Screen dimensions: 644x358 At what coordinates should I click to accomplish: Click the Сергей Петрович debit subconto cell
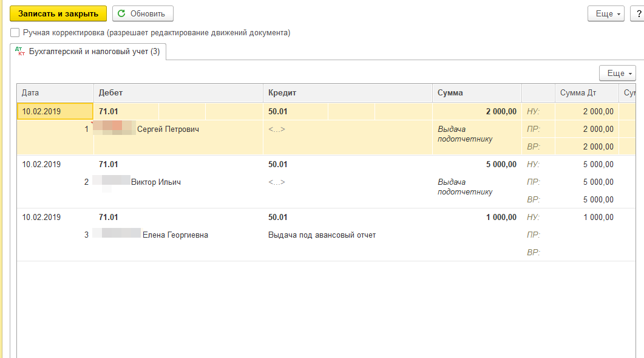click(x=168, y=129)
